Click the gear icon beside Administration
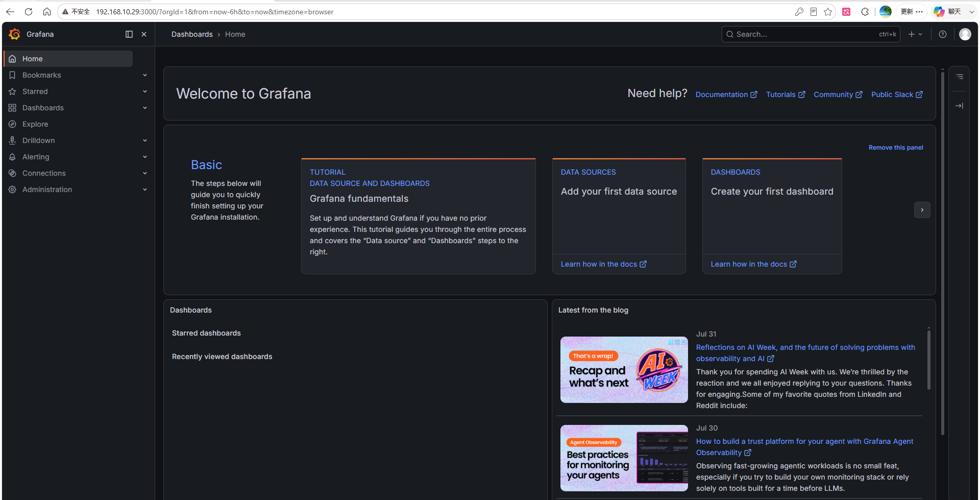Viewport: 980px width, 500px height. click(x=12, y=189)
